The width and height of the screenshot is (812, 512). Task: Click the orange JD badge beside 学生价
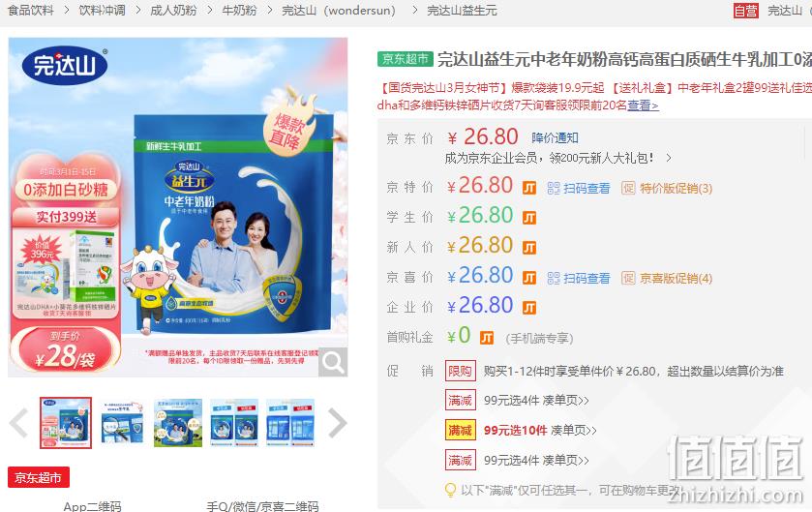[529, 218]
